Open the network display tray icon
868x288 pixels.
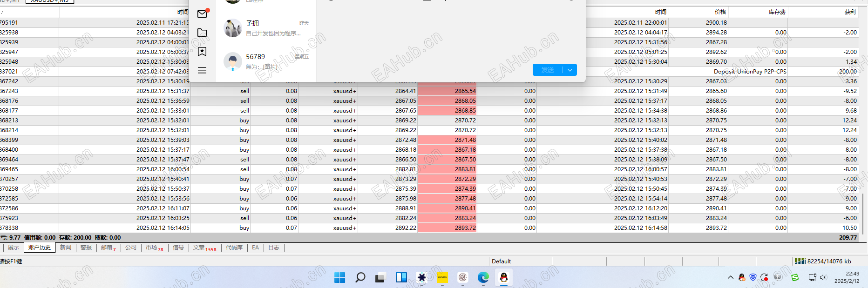click(x=812, y=277)
